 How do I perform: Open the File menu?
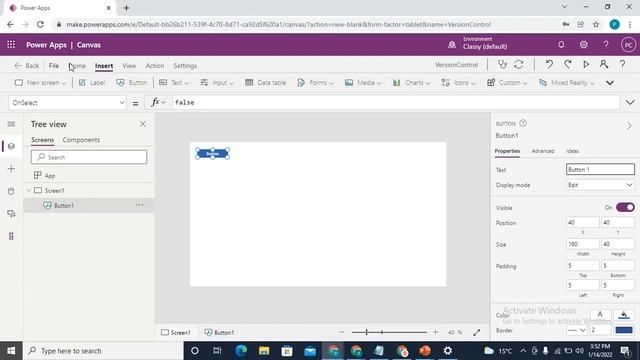click(53, 66)
